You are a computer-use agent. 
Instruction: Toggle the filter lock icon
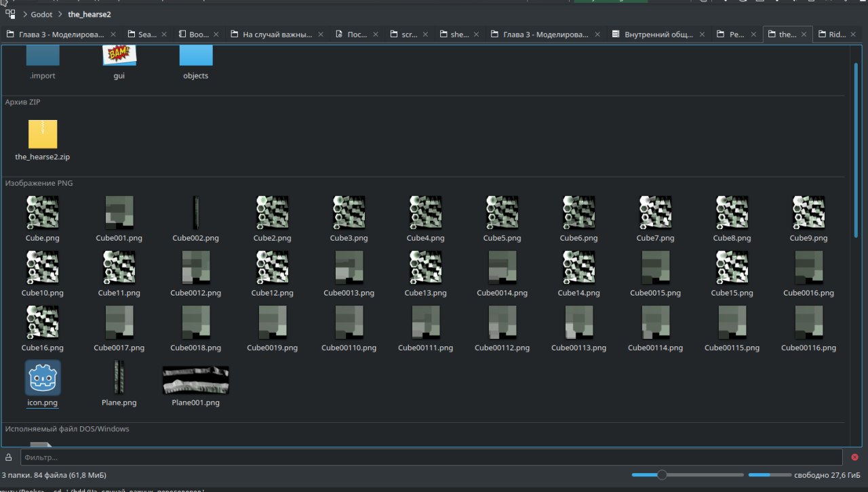(x=9, y=457)
